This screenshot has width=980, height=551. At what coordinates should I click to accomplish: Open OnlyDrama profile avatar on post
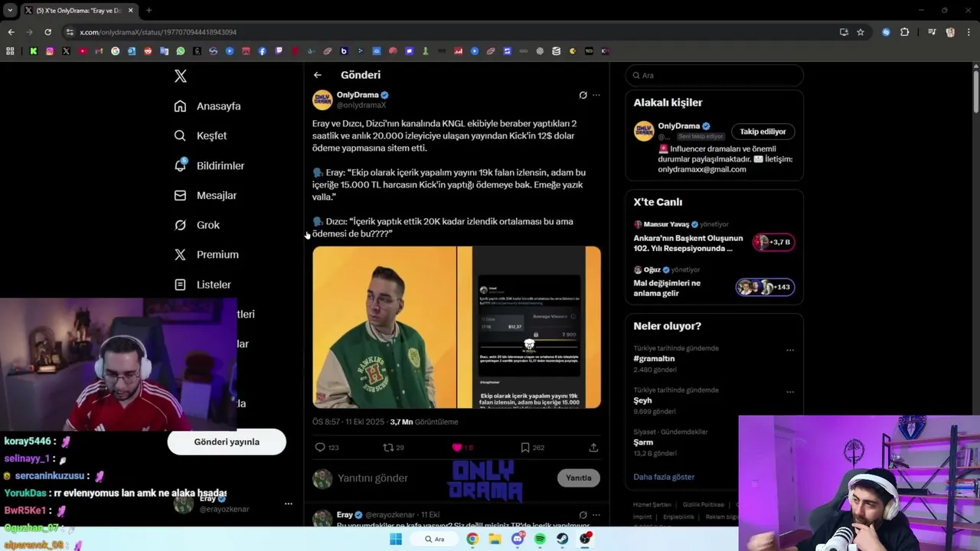pos(322,100)
